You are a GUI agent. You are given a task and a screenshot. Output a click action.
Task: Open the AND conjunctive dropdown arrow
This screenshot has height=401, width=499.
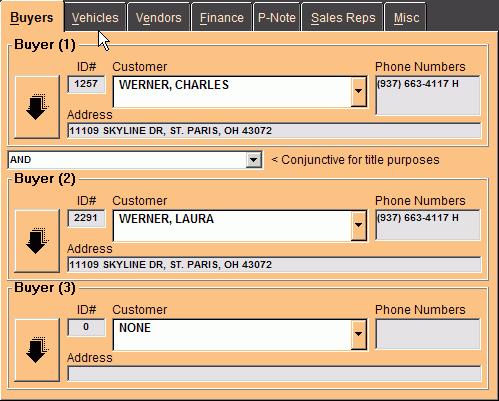[x=254, y=160]
